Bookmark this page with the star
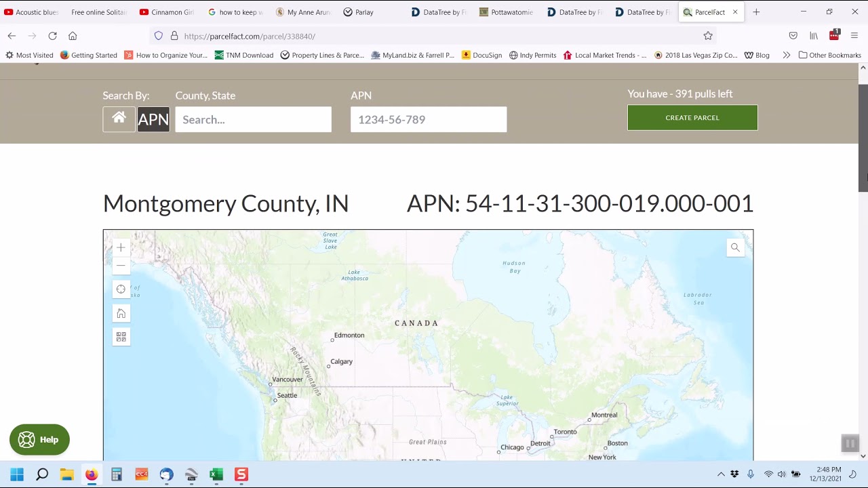The image size is (868, 488). pos(708,36)
